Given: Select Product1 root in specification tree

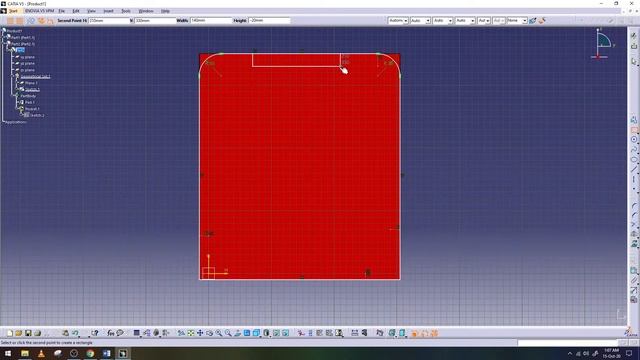Looking at the screenshot, I should [x=15, y=31].
